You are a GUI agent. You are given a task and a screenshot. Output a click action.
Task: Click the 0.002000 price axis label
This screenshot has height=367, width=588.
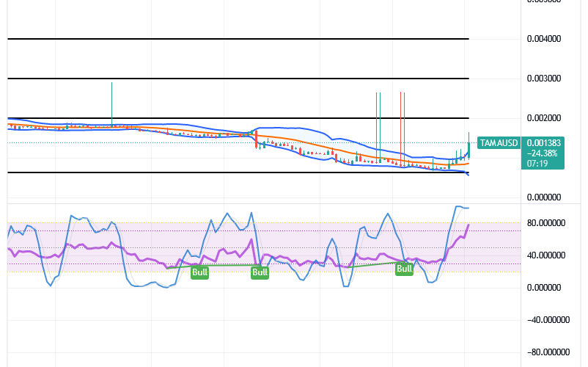[544, 118]
